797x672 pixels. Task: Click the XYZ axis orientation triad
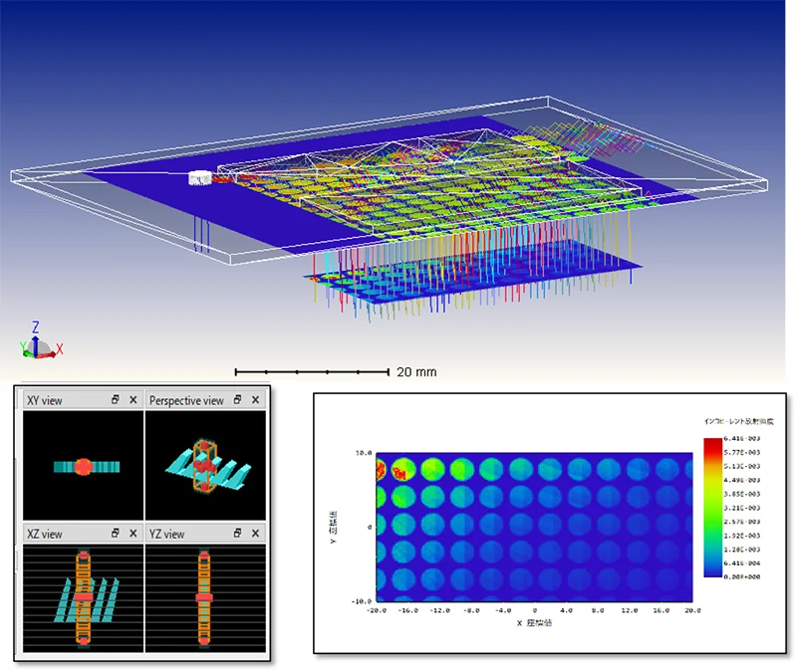[41, 341]
